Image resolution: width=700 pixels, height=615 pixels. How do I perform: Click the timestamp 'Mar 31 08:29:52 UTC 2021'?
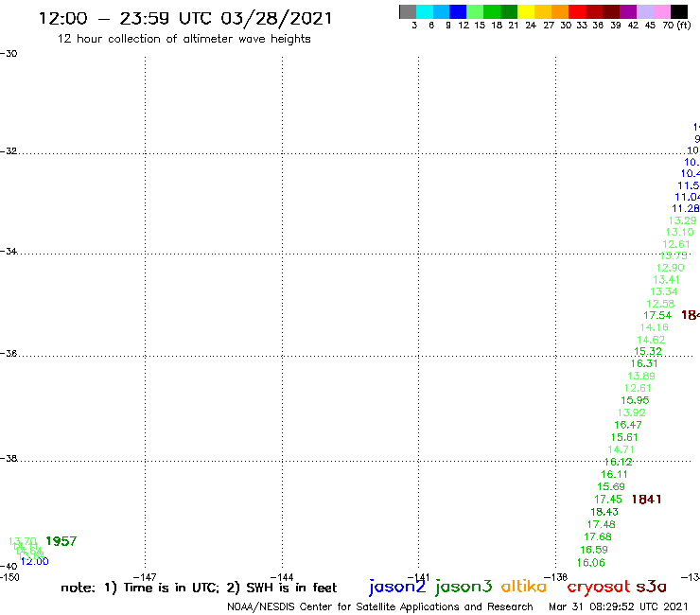[619, 606]
